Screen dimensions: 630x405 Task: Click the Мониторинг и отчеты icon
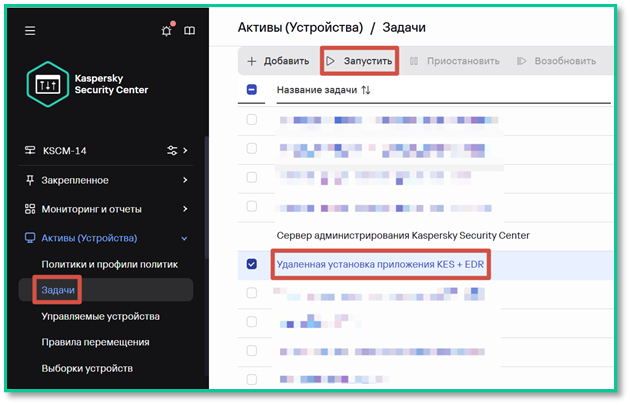click(x=30, y=209)
